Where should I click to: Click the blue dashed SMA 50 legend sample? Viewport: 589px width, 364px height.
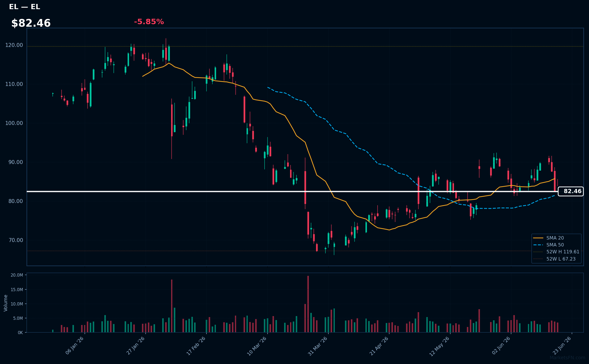[x=538, y=245]
